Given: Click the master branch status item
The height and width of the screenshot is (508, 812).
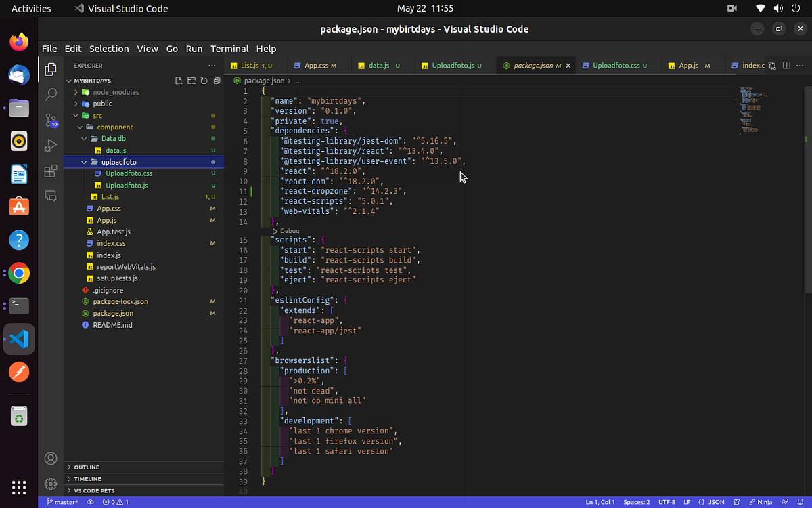Looking at the screenshot, I should point(62,502).
